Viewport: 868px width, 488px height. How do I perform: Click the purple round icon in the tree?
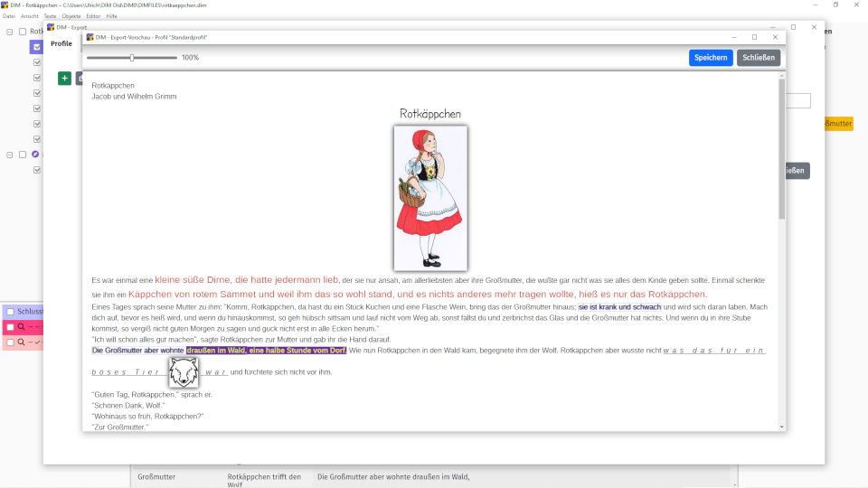[x=35, y=155]
